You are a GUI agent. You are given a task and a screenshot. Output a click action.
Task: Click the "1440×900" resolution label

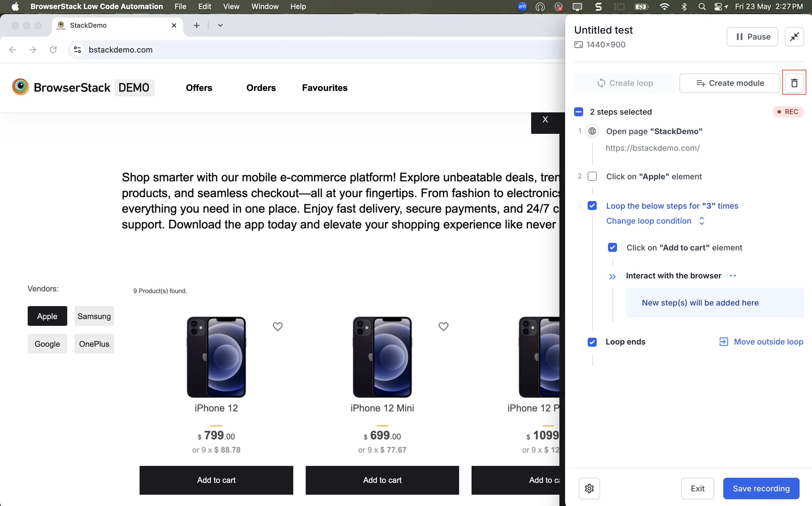point(605,45)
